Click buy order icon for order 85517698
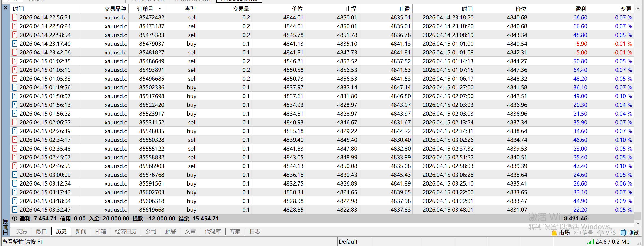The width and height of the screenshot is (644, 246). (x=15, y=96)
